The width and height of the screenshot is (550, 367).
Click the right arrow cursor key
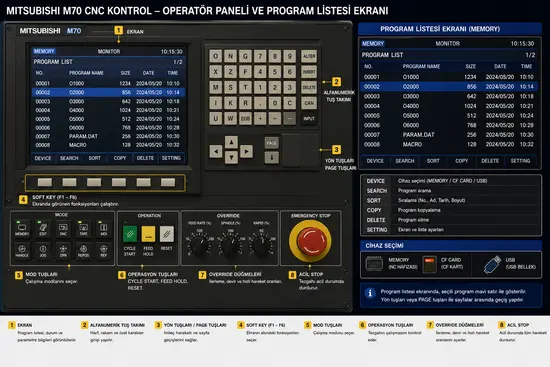click(x=247, y=152)
